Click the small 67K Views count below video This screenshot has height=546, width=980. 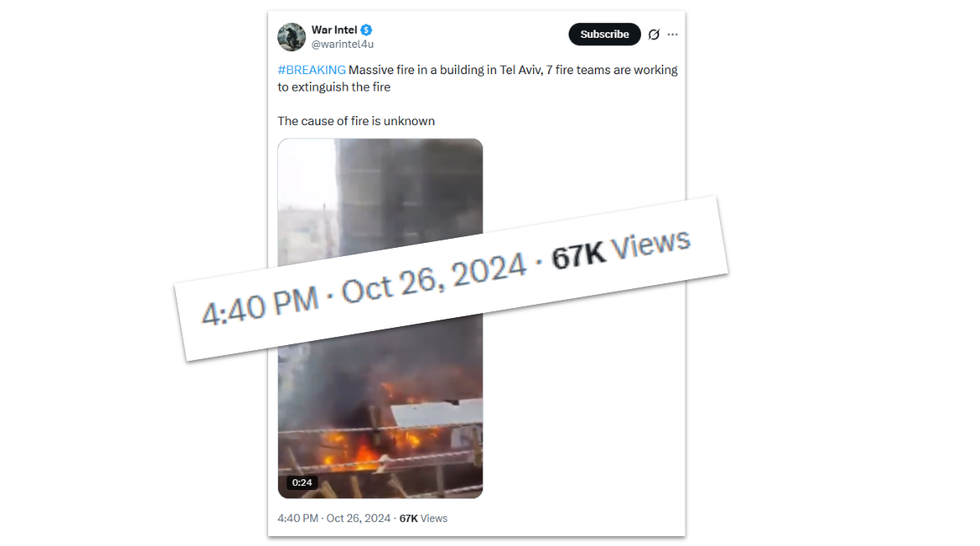(x=423, y=519)
